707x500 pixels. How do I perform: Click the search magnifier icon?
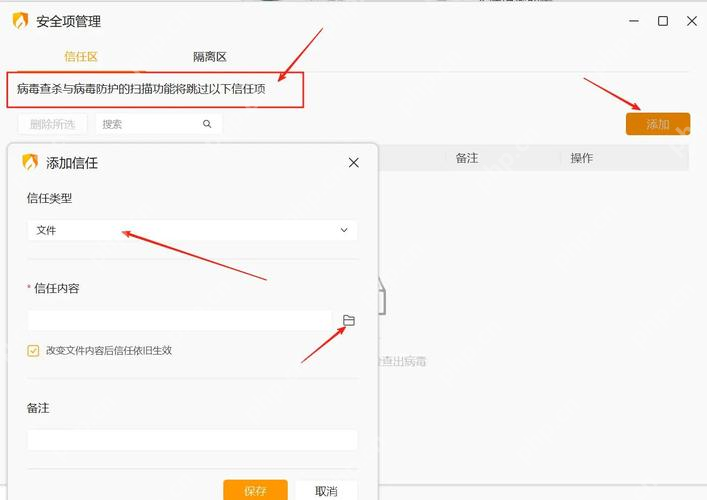click(x=207, y=124)
